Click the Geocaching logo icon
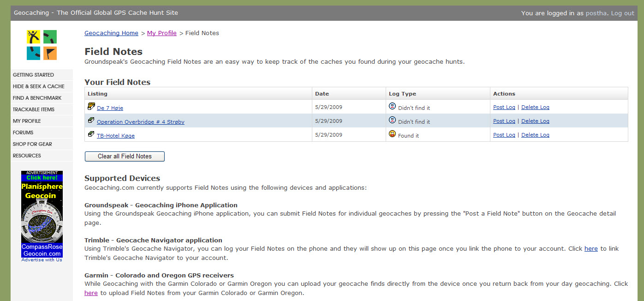The image size is (644, 301). (x=42, y=45)
